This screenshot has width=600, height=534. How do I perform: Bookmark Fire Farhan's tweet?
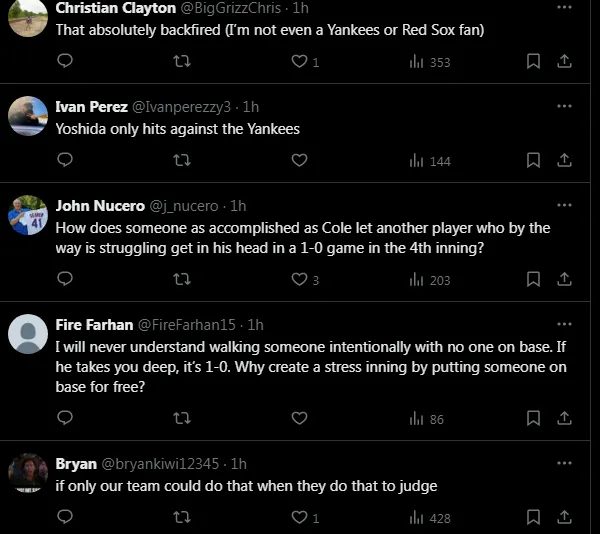tap(533, 419)
